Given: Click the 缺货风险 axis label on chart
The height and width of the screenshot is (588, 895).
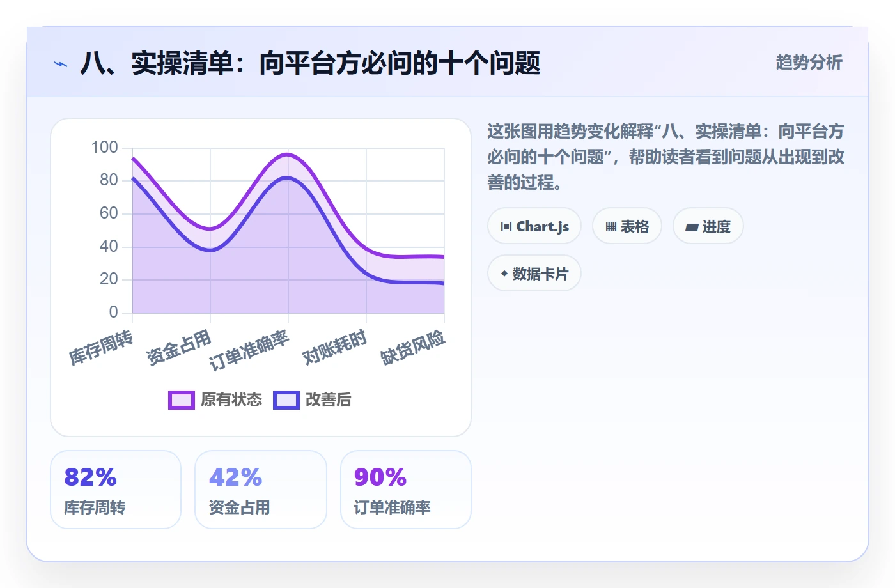Looking at the screenshot, I should (413, 347).
